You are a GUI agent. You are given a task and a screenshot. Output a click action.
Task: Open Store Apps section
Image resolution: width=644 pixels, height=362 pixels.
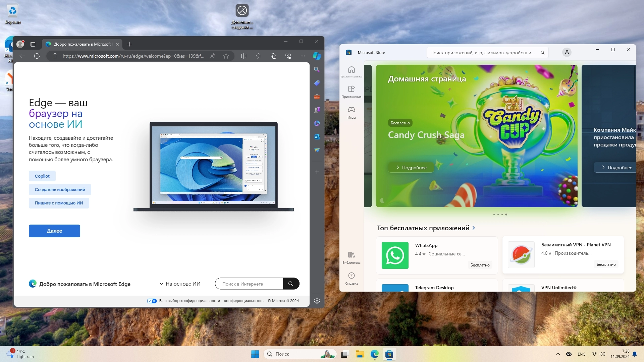pyautogui.click(x=351, y=92)
